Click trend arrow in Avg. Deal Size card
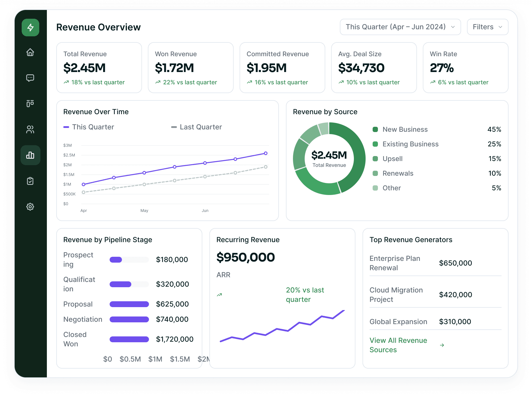The height and width of the screenshot is (397, 532). point(341,82)
